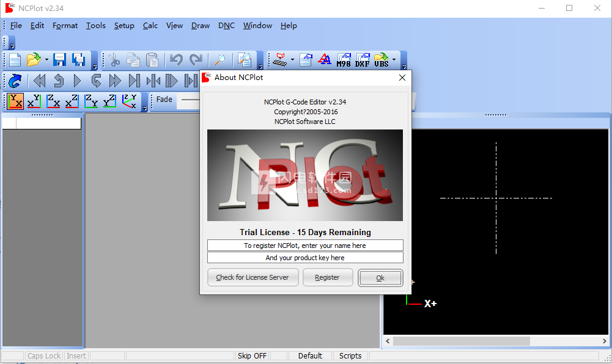Click the two triangles facing a center bar icon
612x364 pixels.
[x=153, y=81]
